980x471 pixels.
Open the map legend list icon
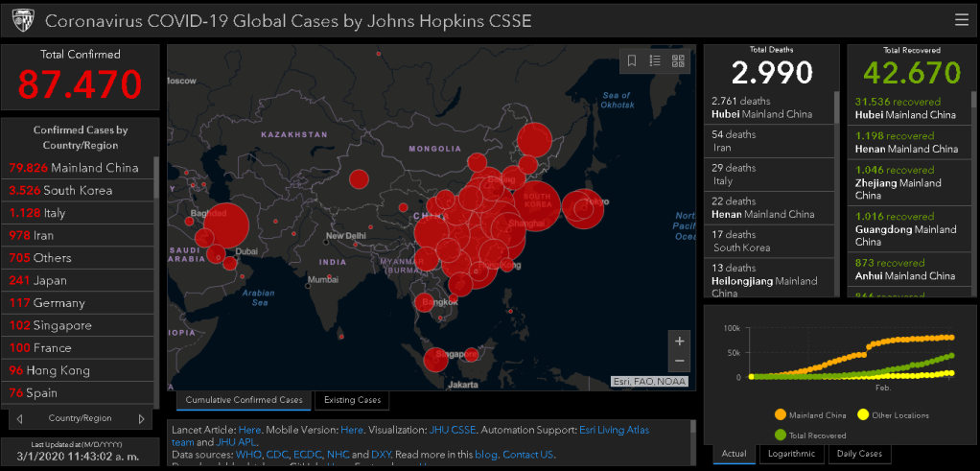(655, 60)
